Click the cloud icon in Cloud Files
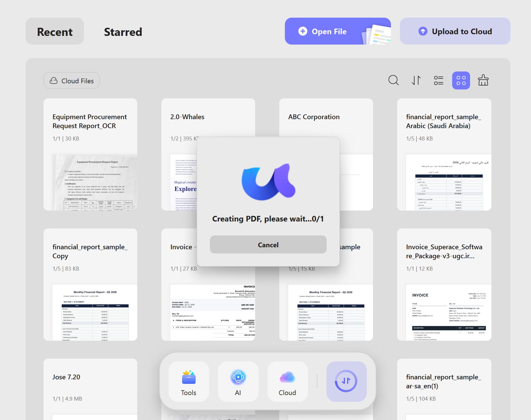Image resolution: width=531 pixels, height=420 pixels. click(54, 81)
